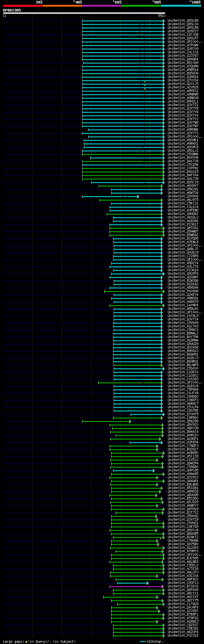Select label UniRef100_O23787
The height and width of the screenshot is (644, 204).
click(183, 56)
